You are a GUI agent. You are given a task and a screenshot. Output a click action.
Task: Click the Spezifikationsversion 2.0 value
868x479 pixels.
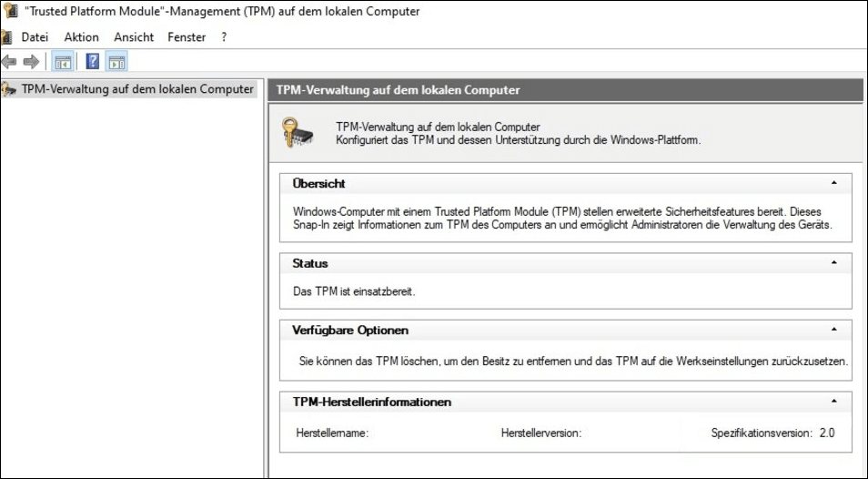pyautogui.click(x=827, y=433)
